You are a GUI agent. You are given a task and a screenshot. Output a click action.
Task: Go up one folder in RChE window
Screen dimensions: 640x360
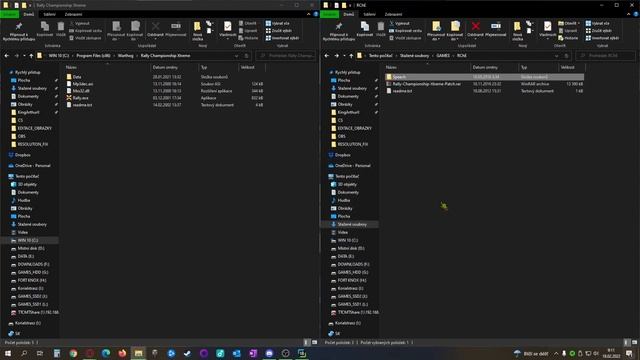[x=351, y=56]
